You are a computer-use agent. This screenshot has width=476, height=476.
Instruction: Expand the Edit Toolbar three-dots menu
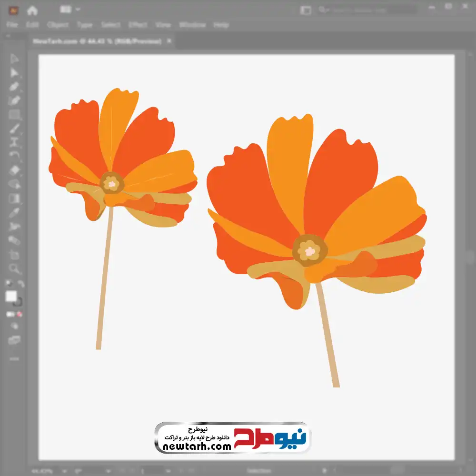14,359
